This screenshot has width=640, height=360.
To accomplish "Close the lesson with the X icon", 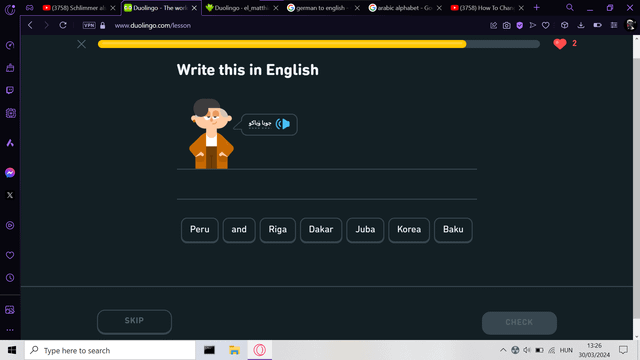I will coord(81,44).
